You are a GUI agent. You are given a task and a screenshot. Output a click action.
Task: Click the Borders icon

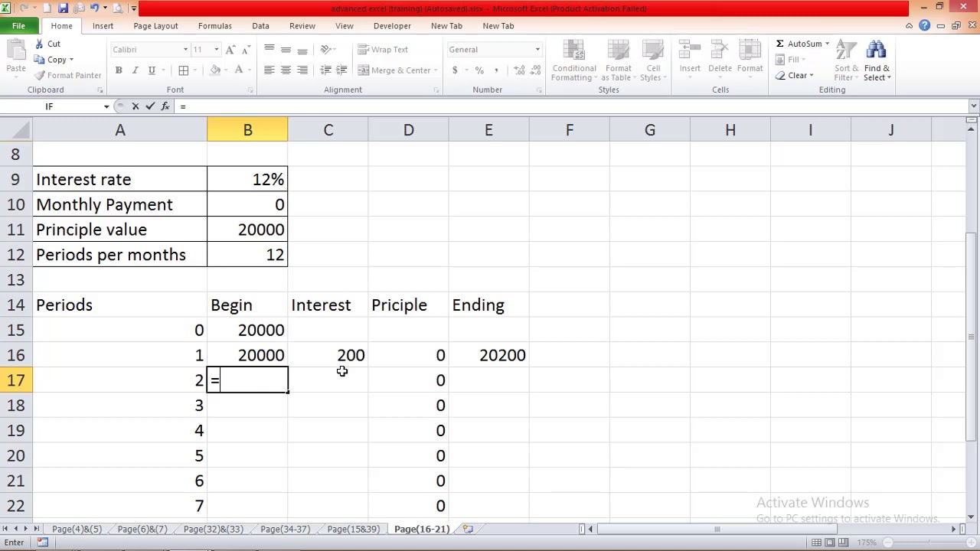[184, 70]
